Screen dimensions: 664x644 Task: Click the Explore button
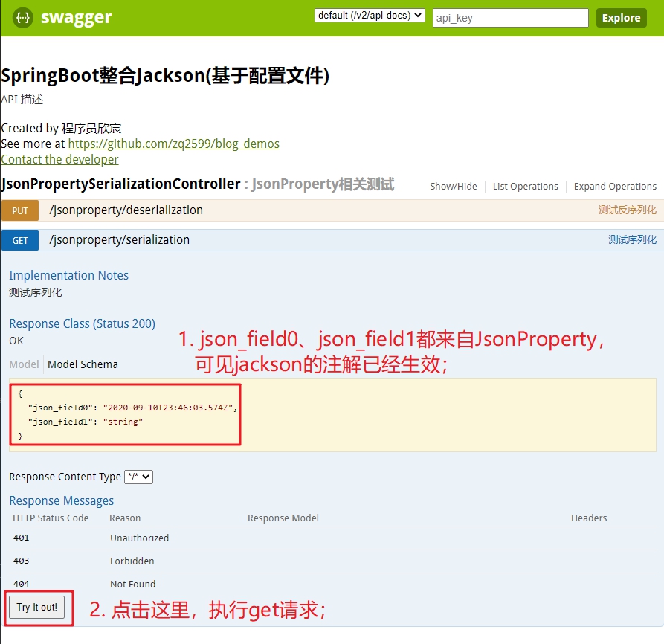point(621,18)
